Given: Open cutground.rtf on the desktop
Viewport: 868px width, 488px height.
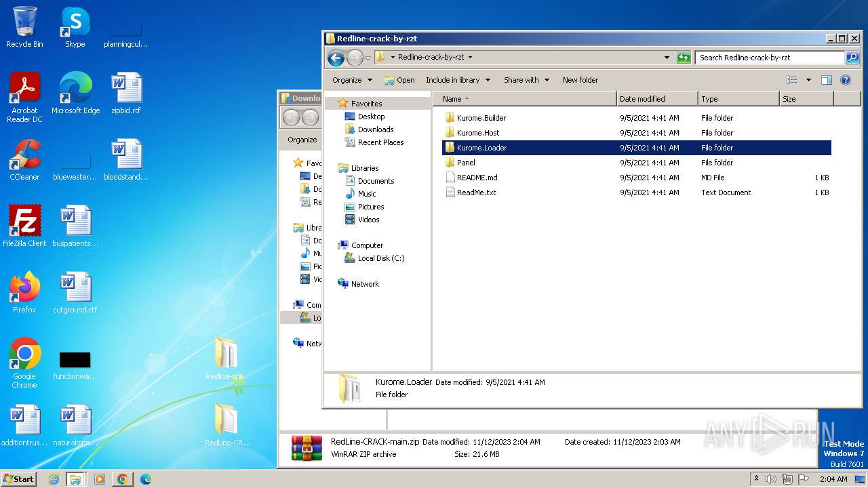Looking at the screenshot, I should pyautogui.click(x=75, y=293).
